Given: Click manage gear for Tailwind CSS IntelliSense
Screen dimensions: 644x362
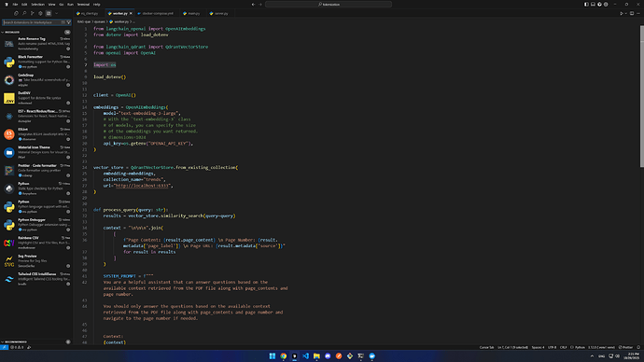Looking at the screenshot, I should 68,284.
